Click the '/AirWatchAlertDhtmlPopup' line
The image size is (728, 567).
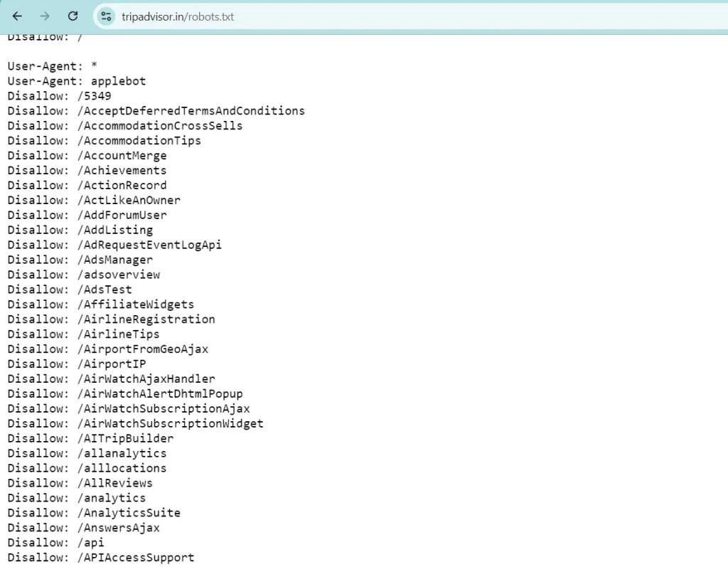[125, 393]
